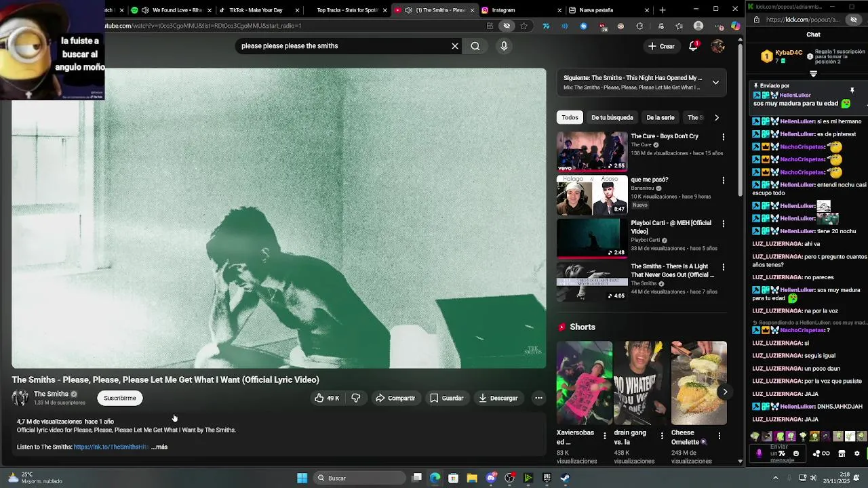Clear the YouTube search box text
The height and width of the screenshot is (488, 868).
(455, 46)
